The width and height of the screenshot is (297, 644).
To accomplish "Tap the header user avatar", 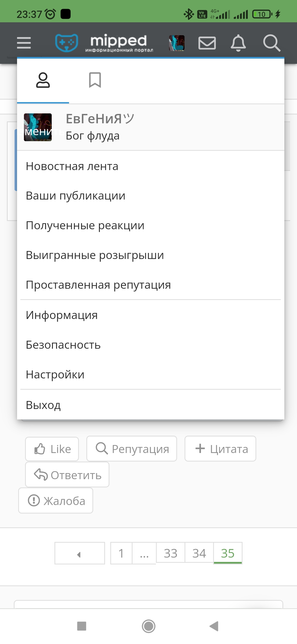I will point(177,43).
